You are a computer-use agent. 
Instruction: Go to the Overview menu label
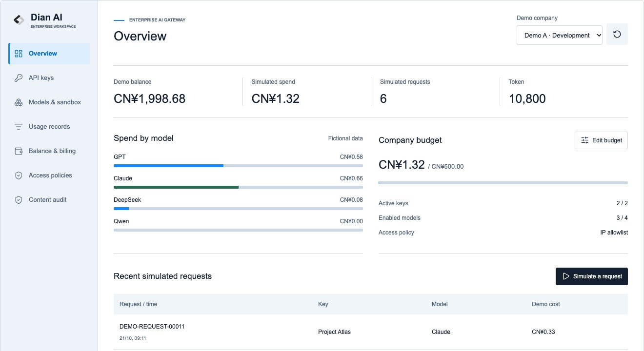pyautogui.click(x=43, y=54)
